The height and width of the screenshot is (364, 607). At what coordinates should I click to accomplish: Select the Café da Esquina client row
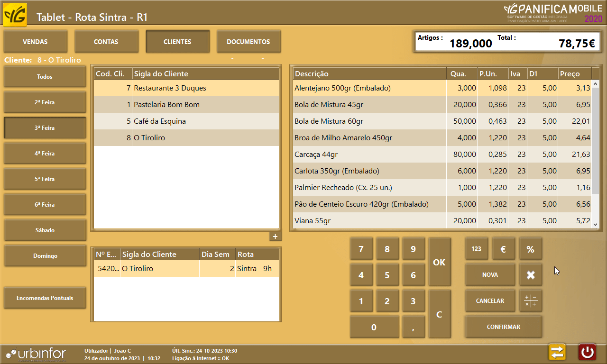(x=186, y=121)
